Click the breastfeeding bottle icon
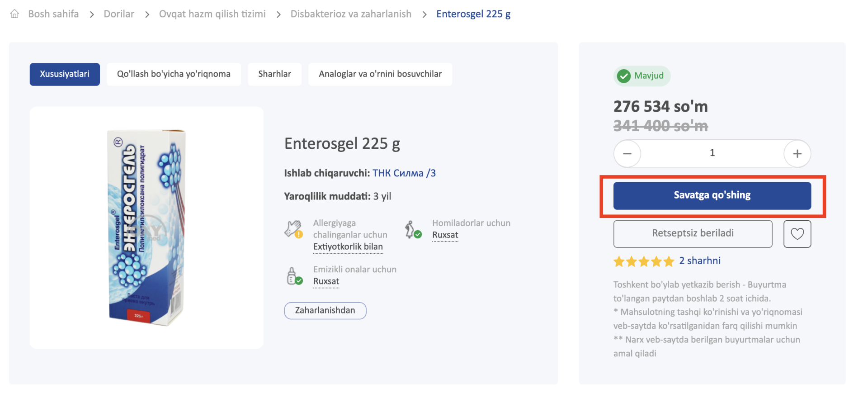Image resolution: width=868 pixels, height=398 pixels. 294,276
